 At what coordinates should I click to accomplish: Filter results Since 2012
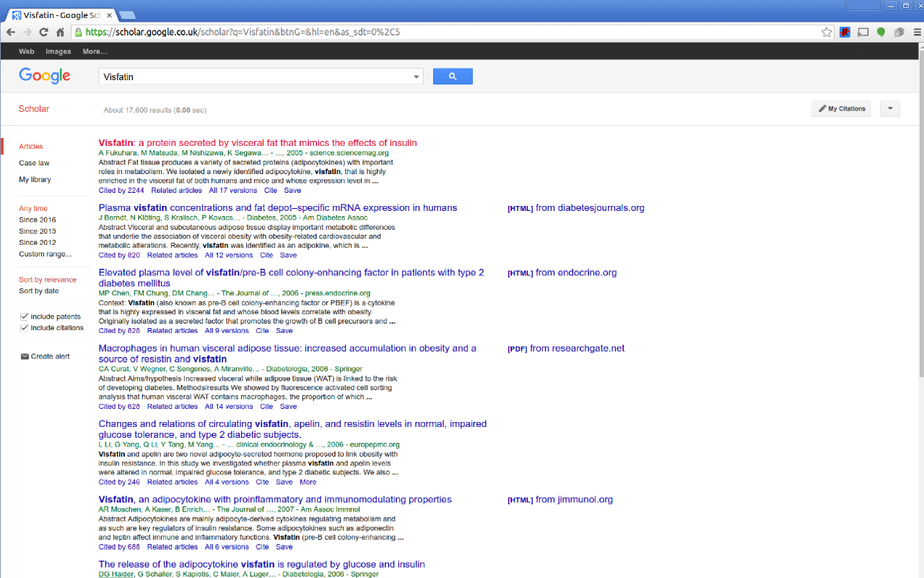tap(38, 243)
